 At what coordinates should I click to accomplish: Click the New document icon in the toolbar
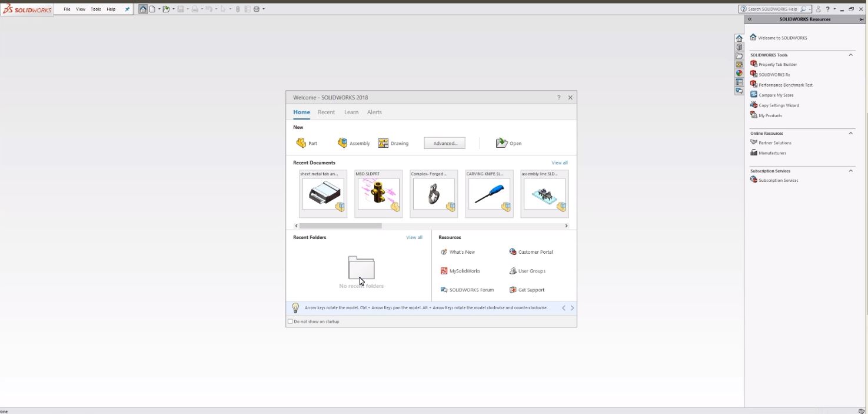pos(152,9)
